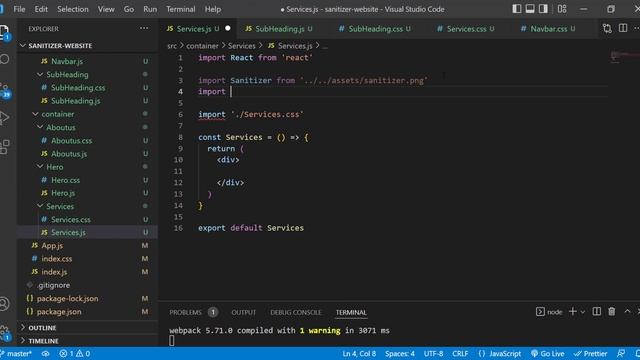
Task: Start Go Live server from status bar
Action: click(x=547, y=354)
